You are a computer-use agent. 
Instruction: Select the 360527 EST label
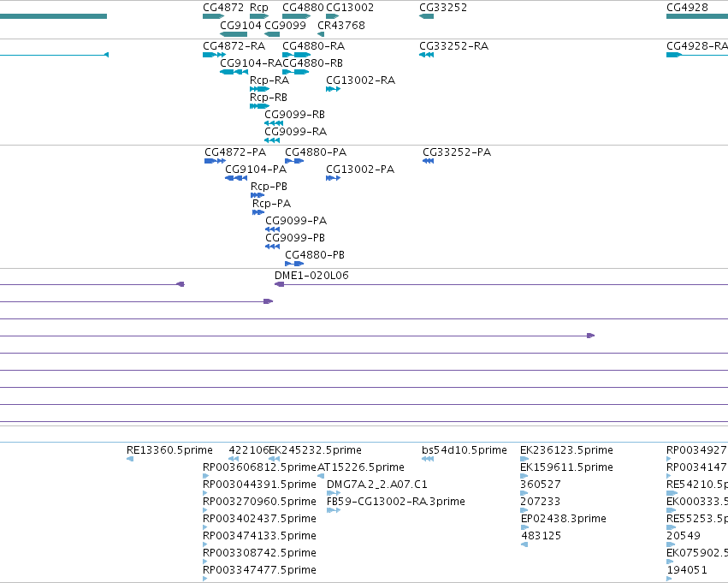tap(541, 485)
